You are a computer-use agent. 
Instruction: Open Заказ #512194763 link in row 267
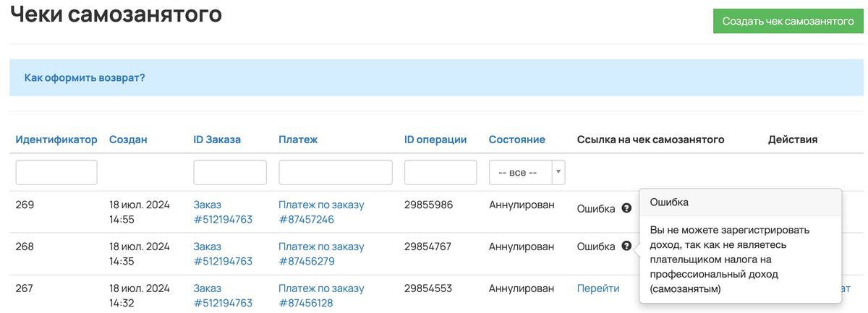[x=223, y=296]
